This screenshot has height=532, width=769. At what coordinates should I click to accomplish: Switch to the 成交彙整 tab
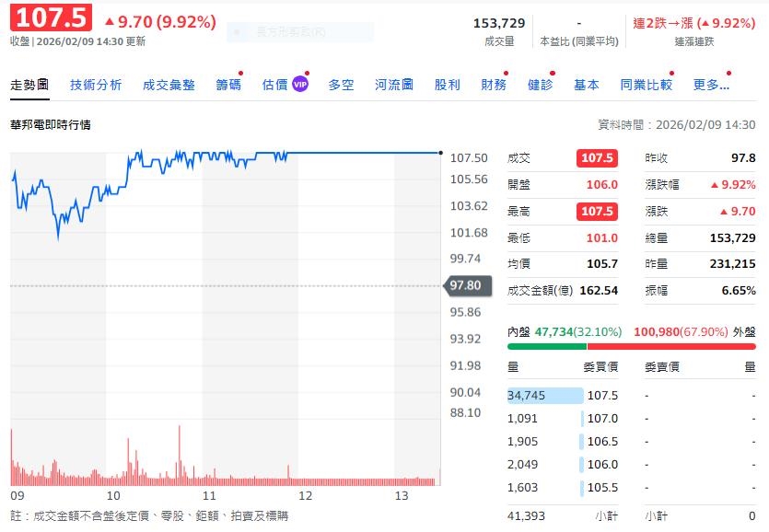(x=169, y=85)
